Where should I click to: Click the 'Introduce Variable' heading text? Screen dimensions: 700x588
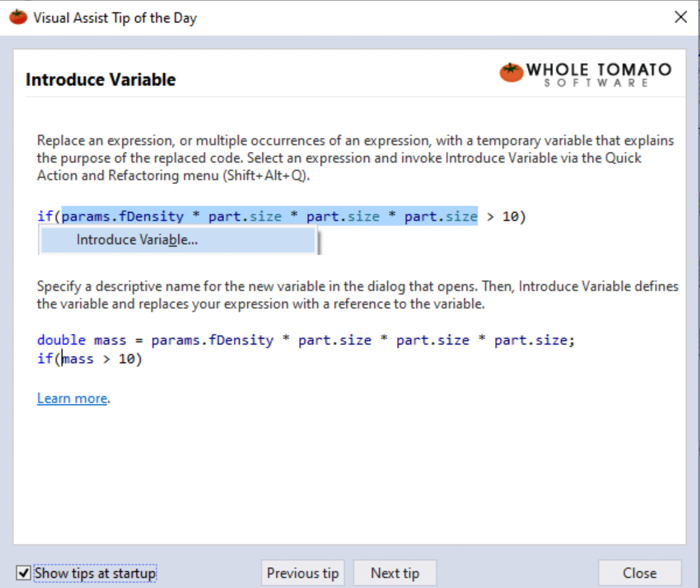pos(101,79)
